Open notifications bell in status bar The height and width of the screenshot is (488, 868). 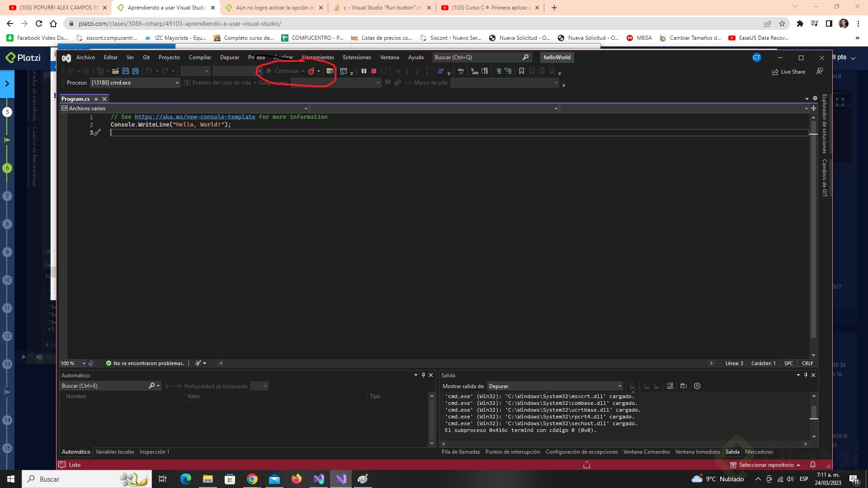coord(812,465)
